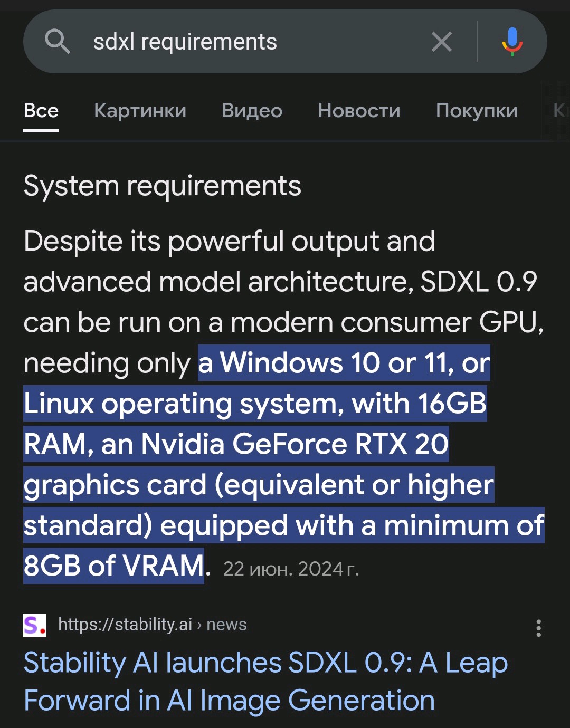Click the '22 июн. 2024 г.' date
The height and width of the screenshot is (728, 570).
pyautogui.click(x=291, y=569)
